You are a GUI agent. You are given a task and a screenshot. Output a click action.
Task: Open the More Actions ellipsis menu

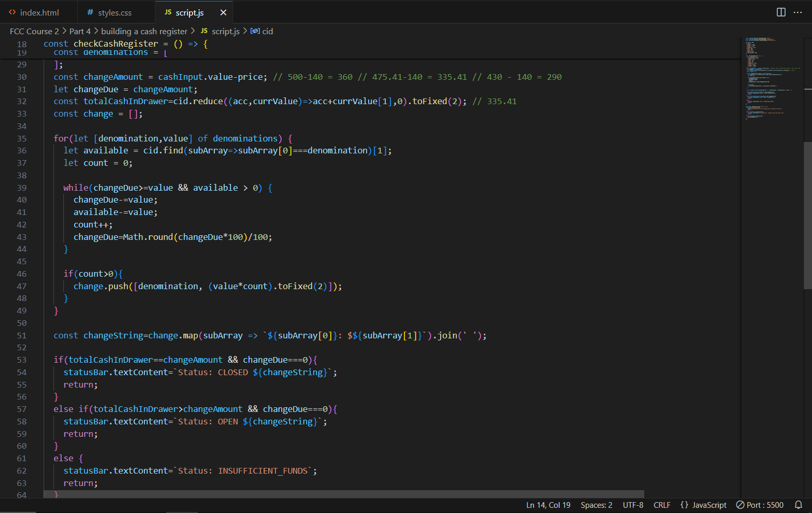(798, 12)
